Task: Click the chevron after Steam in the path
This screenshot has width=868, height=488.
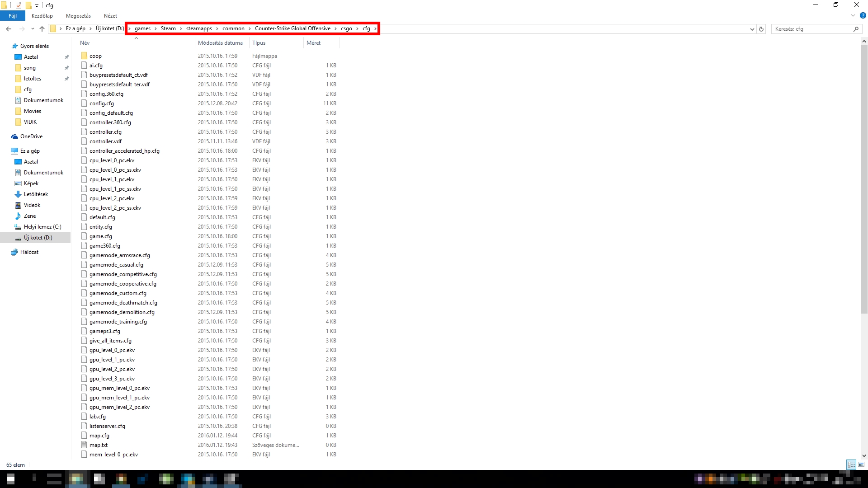Action: point(181,28)
